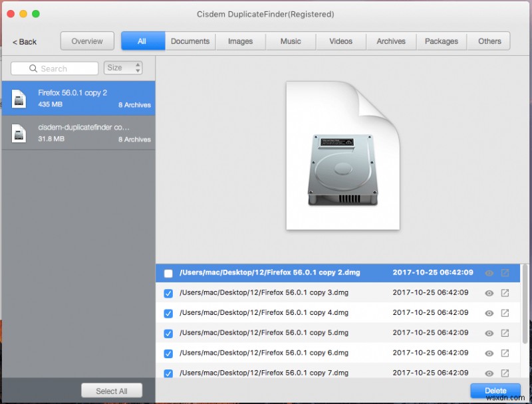Click the magnifier icon in the search field
This screenshot has height=404, width=532.
33,68
